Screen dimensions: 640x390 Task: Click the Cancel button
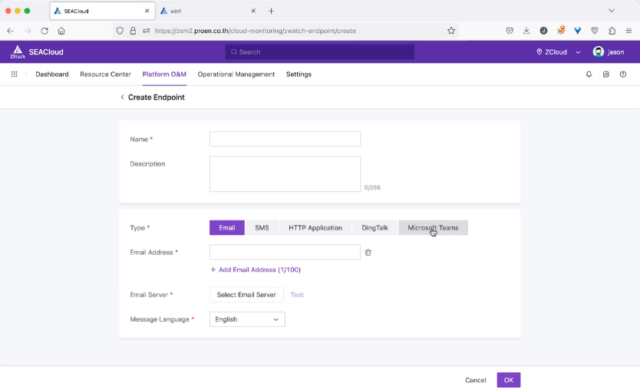476,380
